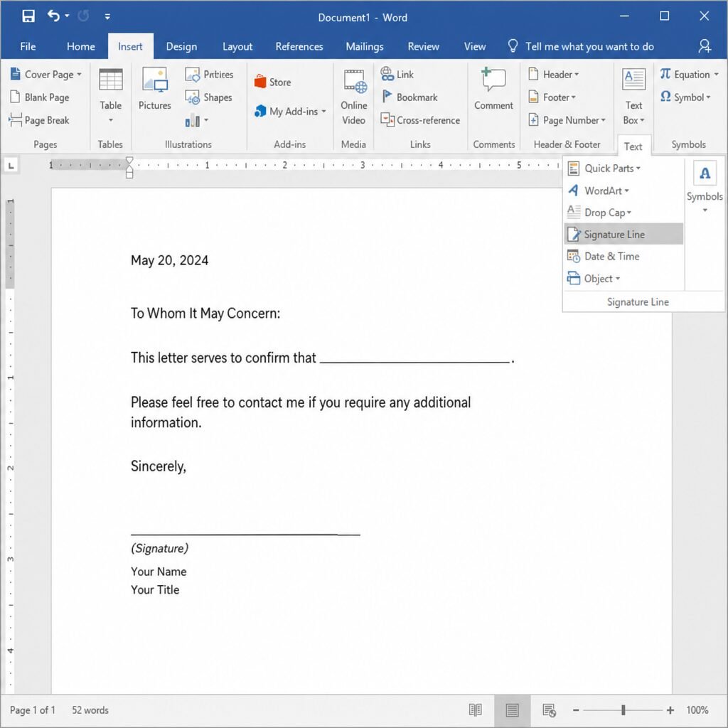Open the References tab
The height and width of the screenshot is (728, 728).
pyautogui.click(x=299, y=46)
